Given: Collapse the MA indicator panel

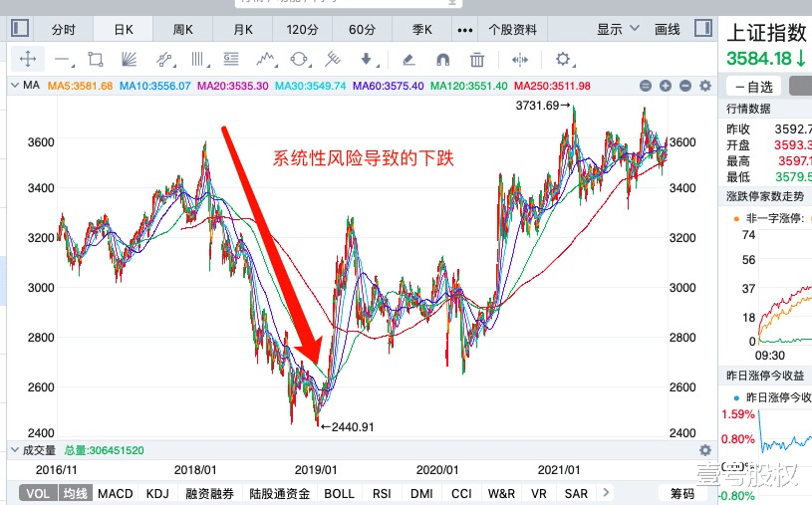Looking at the screenshot, I should click(x=15, y=85).
